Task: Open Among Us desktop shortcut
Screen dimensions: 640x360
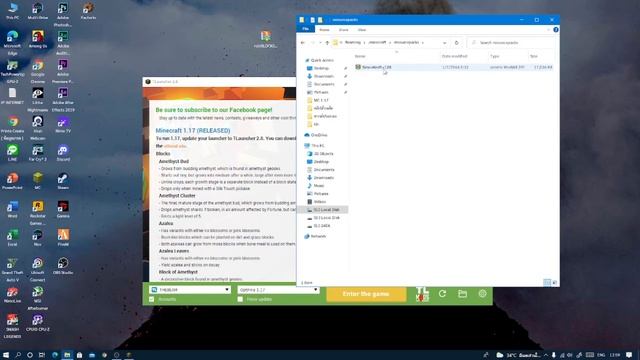Action: coord(38,40)
